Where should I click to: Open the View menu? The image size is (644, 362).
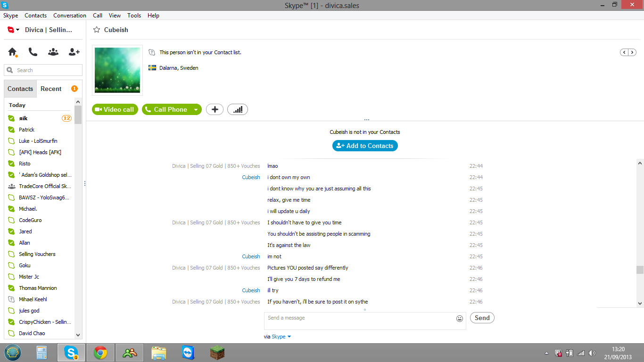coord(115,15)
